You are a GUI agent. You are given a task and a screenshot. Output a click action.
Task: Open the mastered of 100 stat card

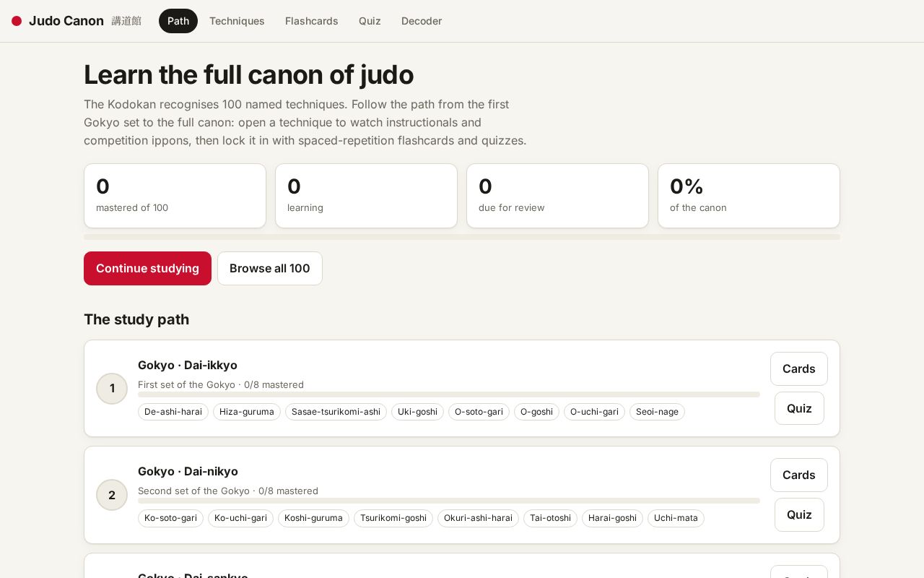point(175,196)
